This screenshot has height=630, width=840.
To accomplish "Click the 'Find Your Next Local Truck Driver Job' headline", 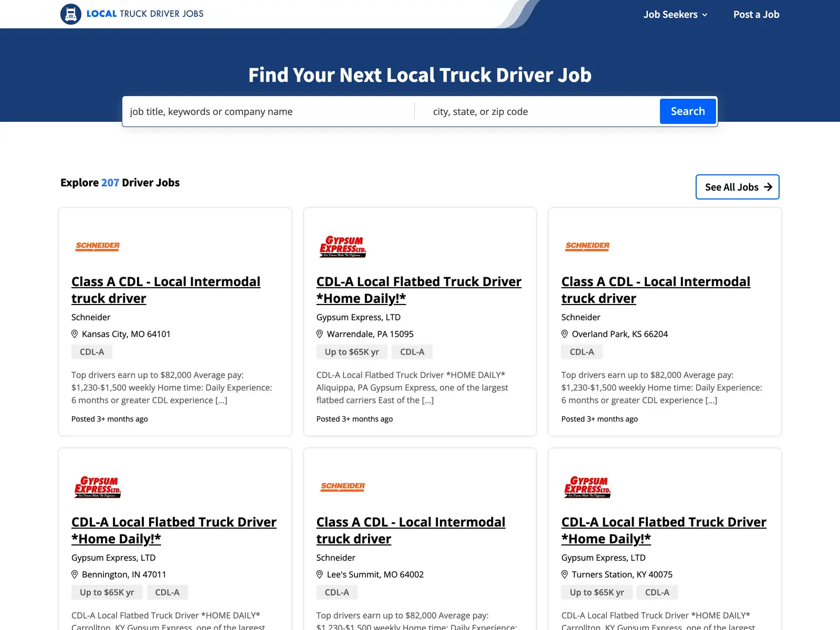I will click(420, 75).
